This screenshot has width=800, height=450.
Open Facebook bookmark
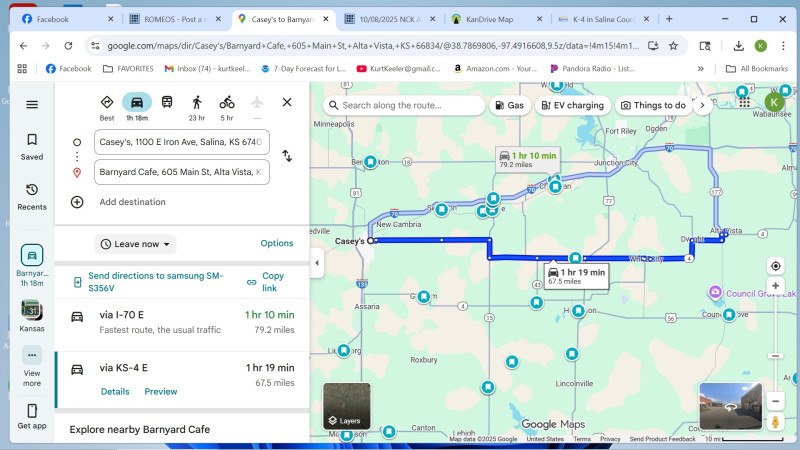tap(68, 68)
